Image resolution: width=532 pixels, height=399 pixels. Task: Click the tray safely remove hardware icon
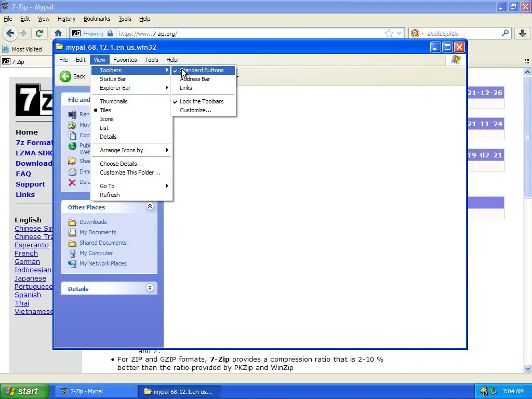click(x=493, y=391)
